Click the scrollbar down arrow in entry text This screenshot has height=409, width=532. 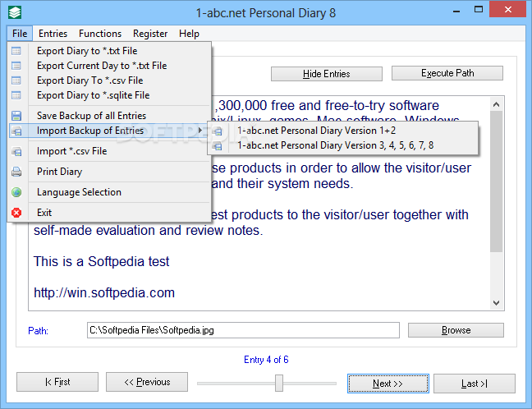click(x=497, y=303)
